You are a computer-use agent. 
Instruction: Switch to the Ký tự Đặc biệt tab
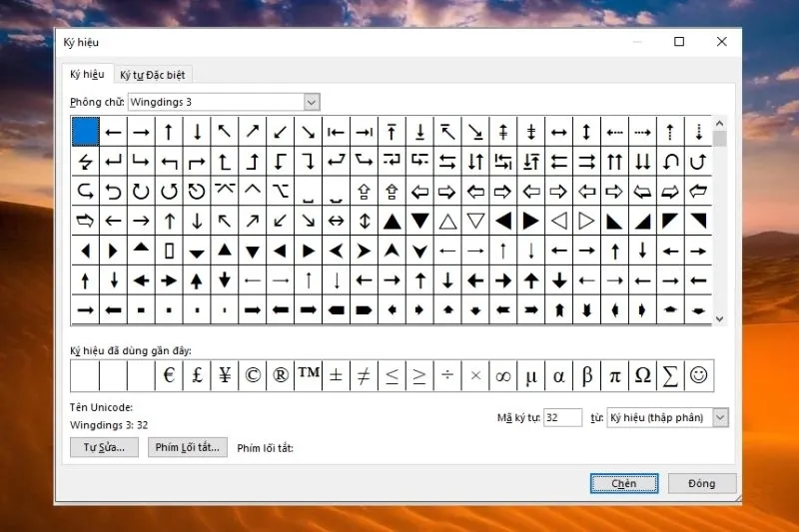153,75
